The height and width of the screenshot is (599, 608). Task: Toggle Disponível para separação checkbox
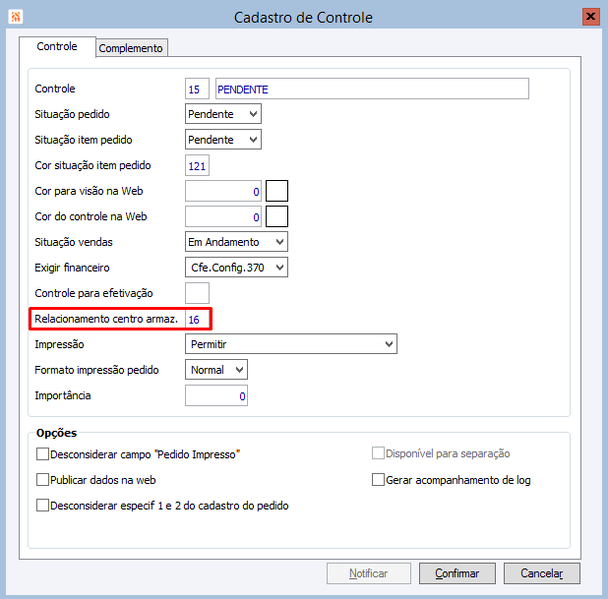[378, 453]
